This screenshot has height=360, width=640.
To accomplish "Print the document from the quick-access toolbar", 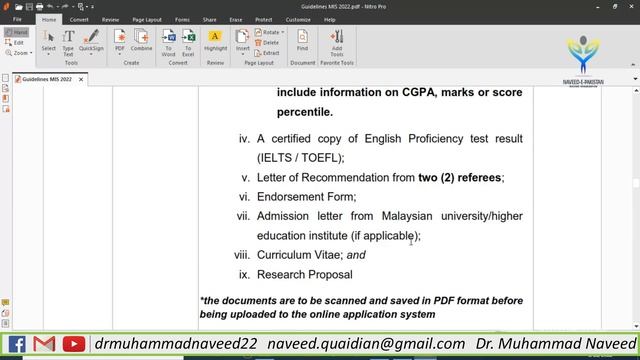I will point(39,7).
